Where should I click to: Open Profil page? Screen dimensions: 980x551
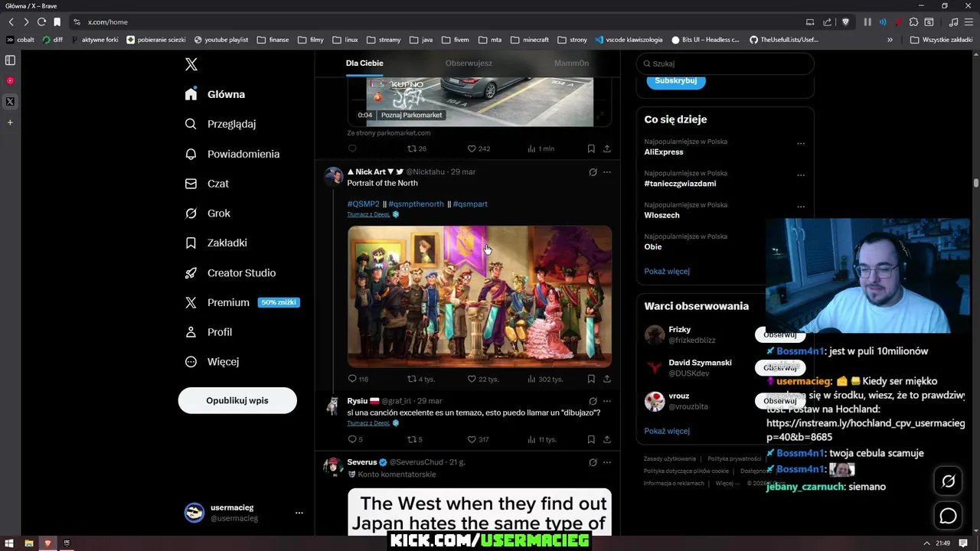209,332
